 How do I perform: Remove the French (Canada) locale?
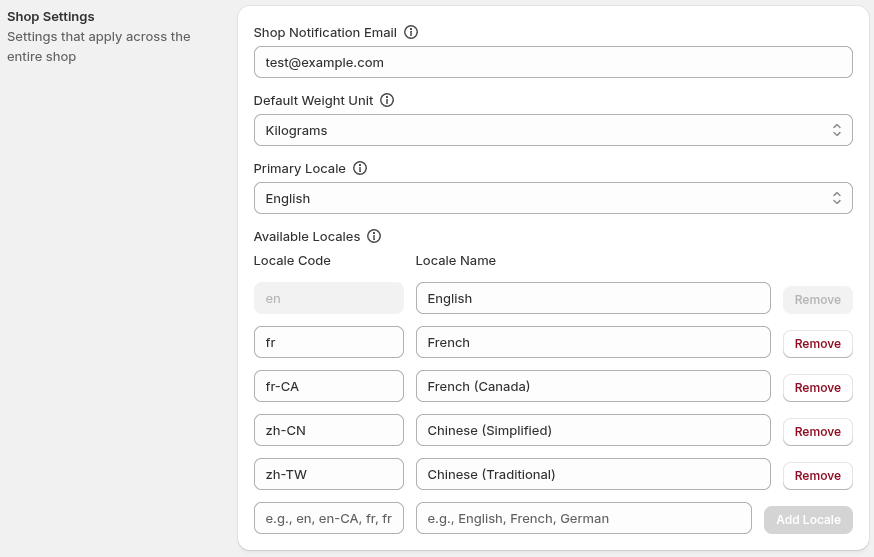[818, 388]
